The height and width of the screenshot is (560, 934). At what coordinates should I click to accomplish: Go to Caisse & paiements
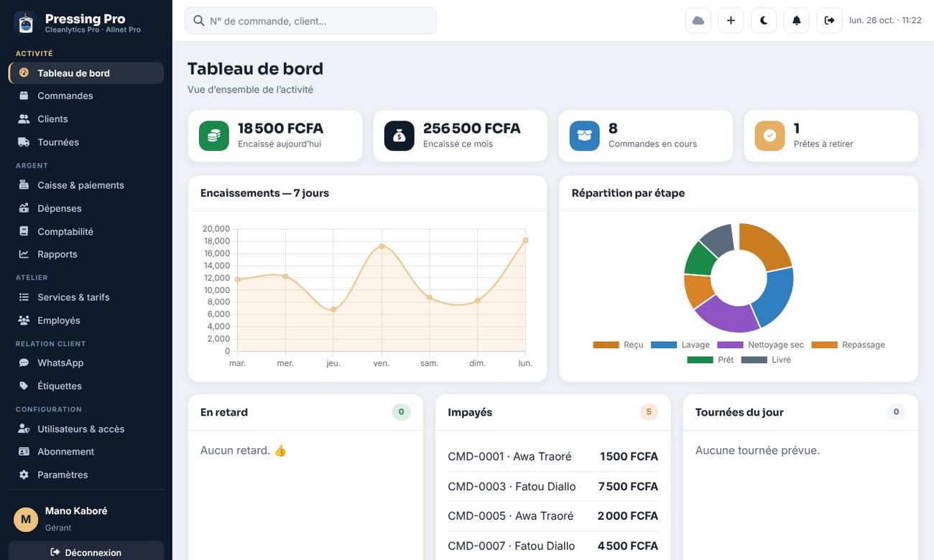pyautogui.click(x=86, y=185)
